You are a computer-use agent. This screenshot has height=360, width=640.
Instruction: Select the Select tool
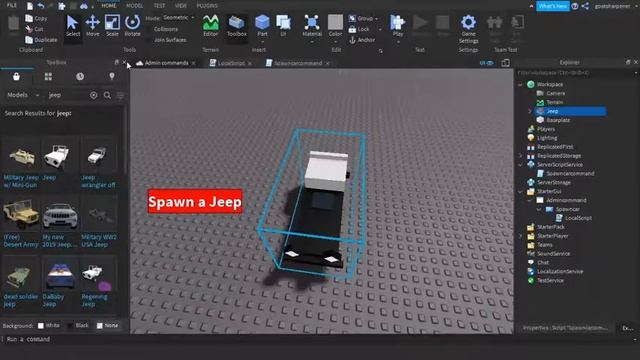tap(73, 26)
